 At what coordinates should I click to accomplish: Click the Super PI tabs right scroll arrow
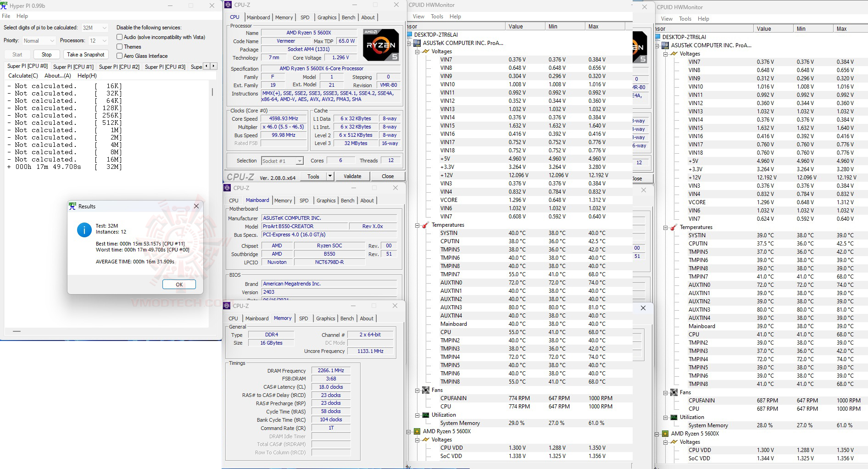pyautogui.click(x=213, y=66)
